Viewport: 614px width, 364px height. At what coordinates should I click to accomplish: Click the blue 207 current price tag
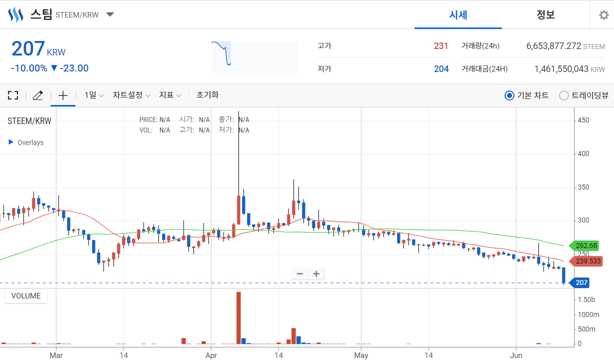[x=579, y=283]
